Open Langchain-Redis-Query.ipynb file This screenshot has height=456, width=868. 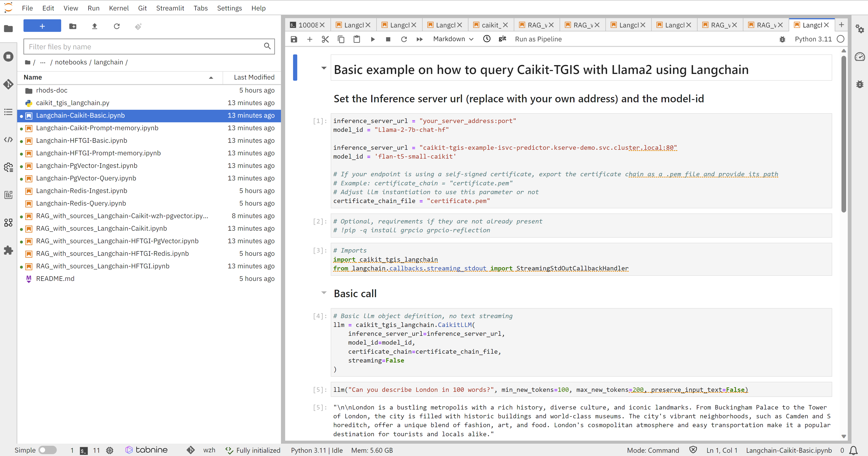(x=81, y=203)
